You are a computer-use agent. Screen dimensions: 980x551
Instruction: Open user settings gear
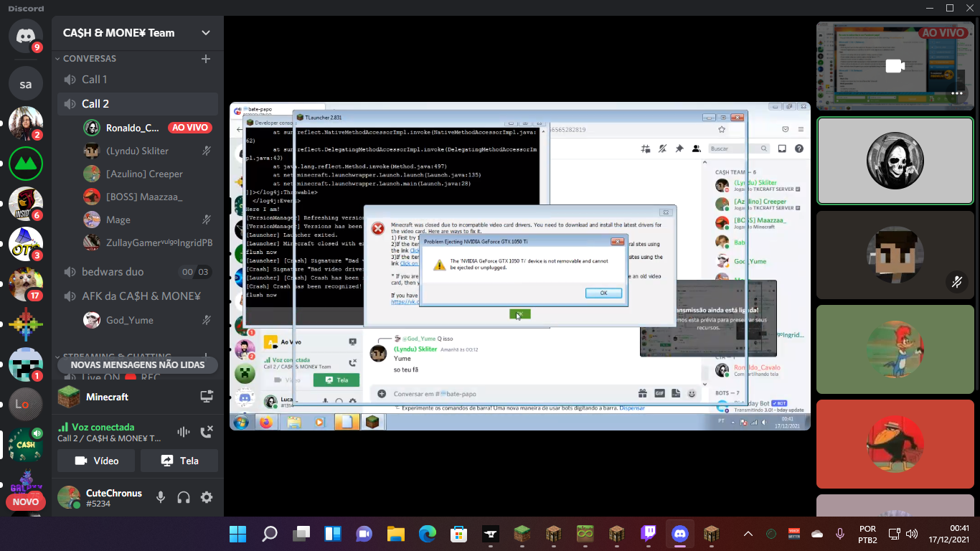tap(207, 497)
